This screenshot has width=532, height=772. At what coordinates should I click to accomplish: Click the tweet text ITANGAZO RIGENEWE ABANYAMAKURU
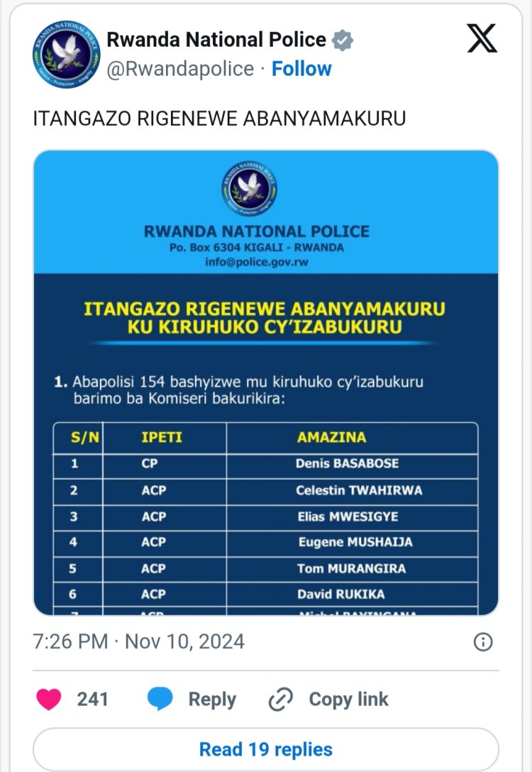[219, 118]
